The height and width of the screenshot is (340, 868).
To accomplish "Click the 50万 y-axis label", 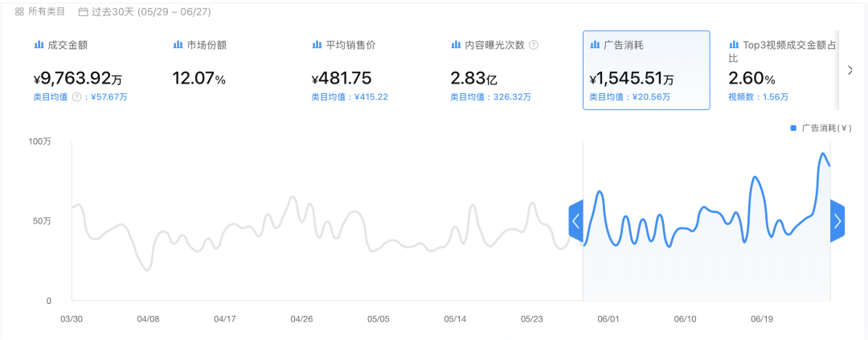I will click(42, 221).
